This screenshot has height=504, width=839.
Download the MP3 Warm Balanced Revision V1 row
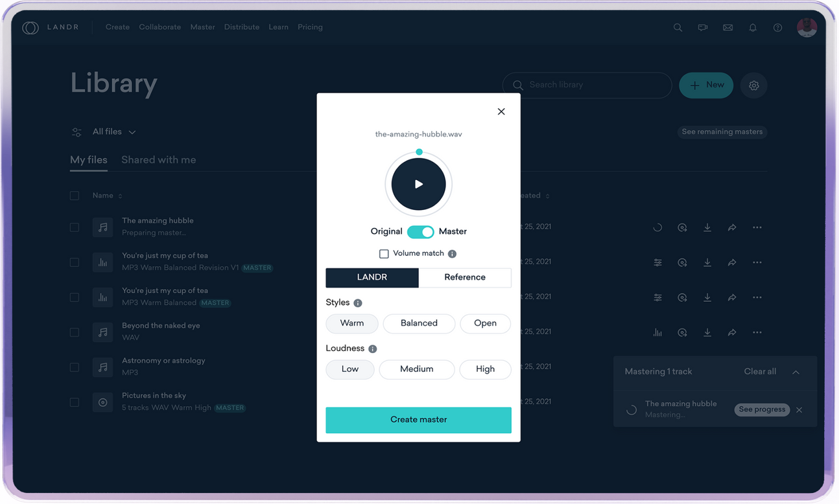coord(707,262)
